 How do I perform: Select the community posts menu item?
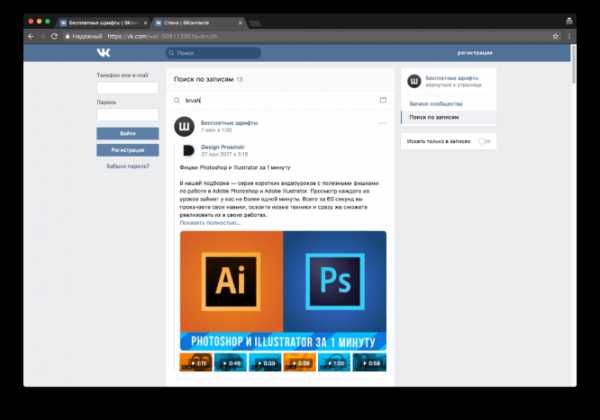(x=436, y=104)
